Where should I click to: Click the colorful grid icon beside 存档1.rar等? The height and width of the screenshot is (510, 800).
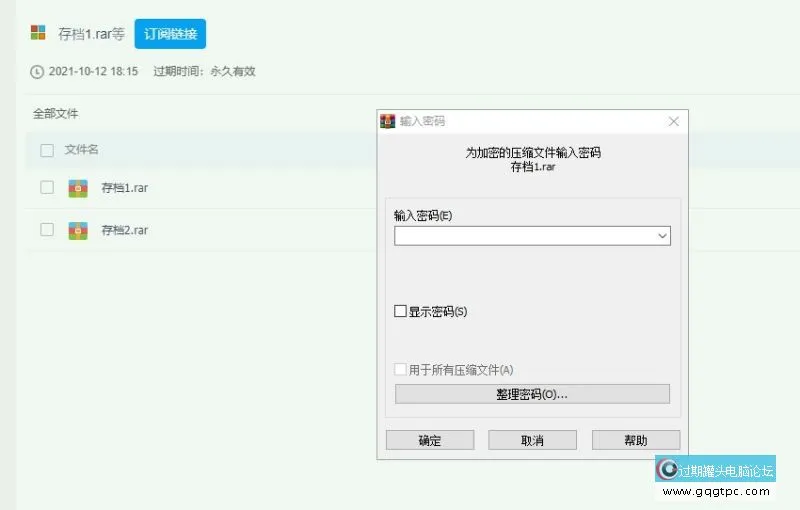(38, 33)
